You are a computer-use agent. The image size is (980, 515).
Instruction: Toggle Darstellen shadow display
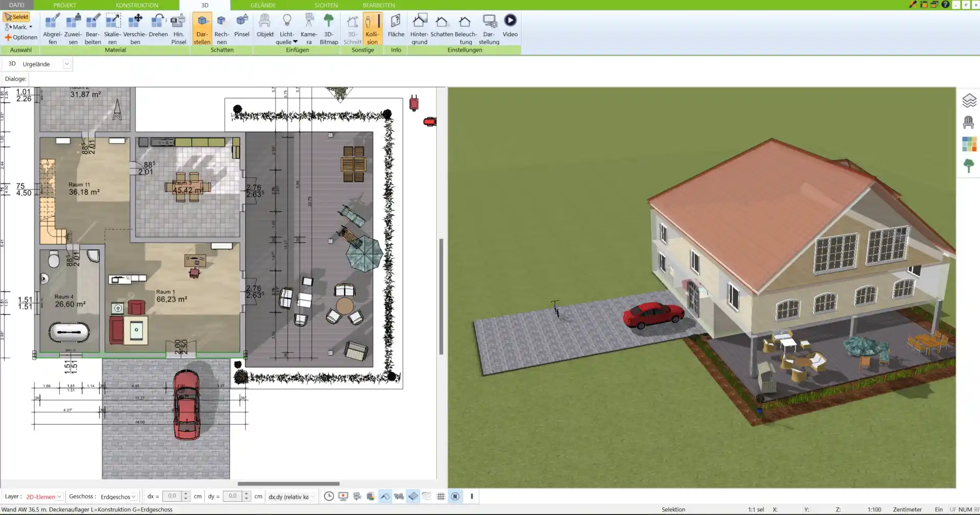pyautogui.click(x=202, y=29)
